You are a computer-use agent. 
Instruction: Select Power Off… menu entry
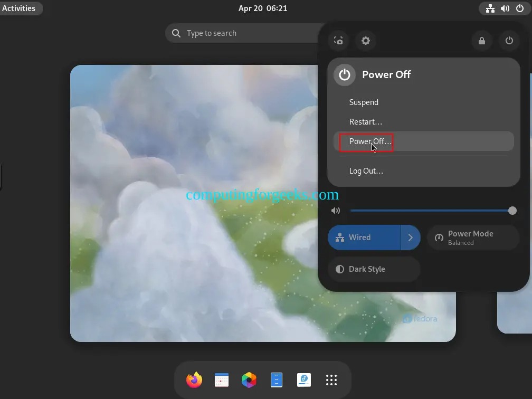click(x=424, y=141)
